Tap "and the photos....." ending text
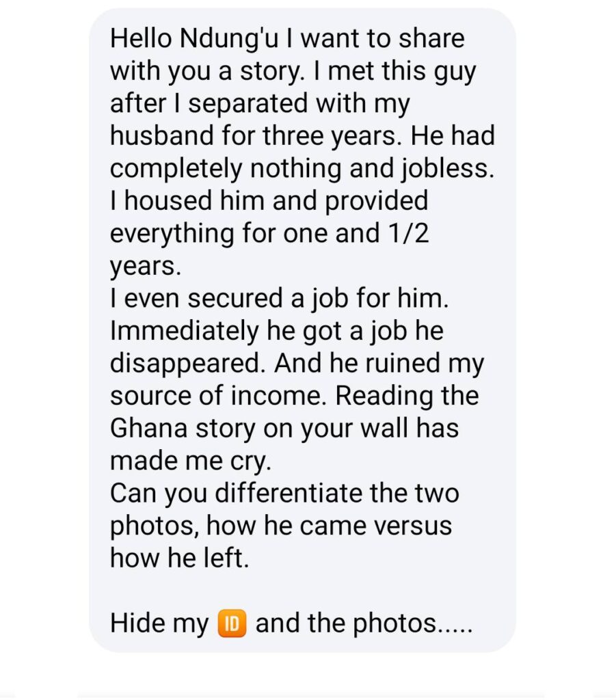This screenshot has height=700, width=616. [364, 623]
